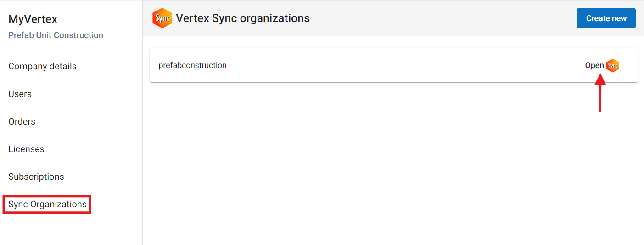The image size is (644, 245).
Task: Select Sync Organizations in the sidebar
Action: (47, 204)
